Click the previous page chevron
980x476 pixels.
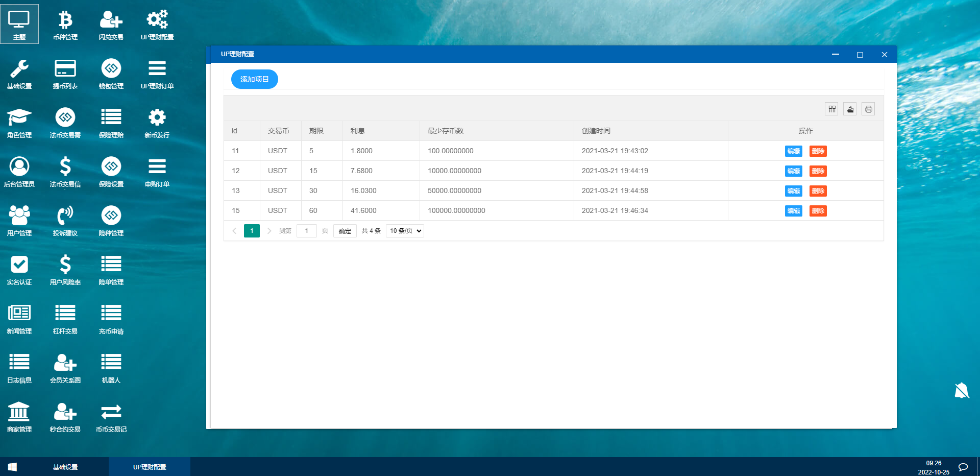[234, 230]
